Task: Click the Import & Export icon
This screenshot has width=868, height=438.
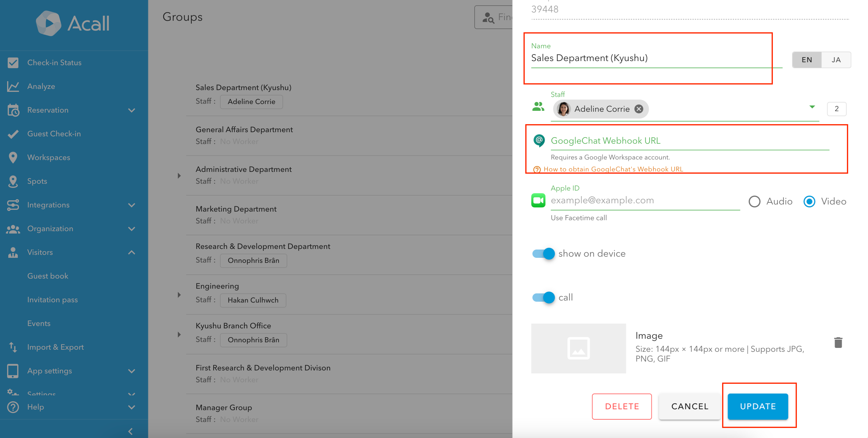Action: point(13,347)
